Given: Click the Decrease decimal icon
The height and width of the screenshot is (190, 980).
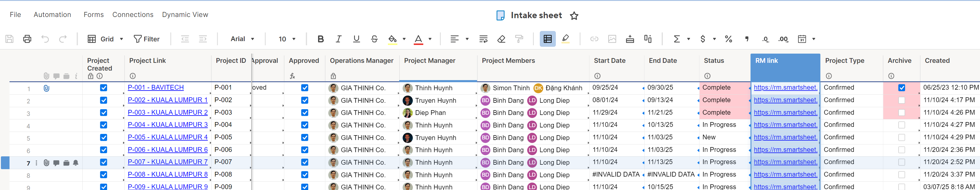Looking at the screenshot, I should point(765,39).
